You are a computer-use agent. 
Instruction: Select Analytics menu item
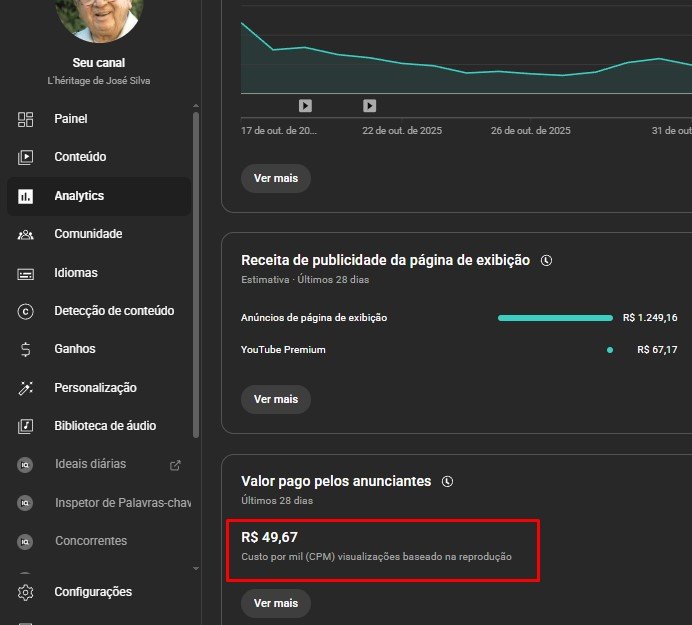(x=99, y=196)
